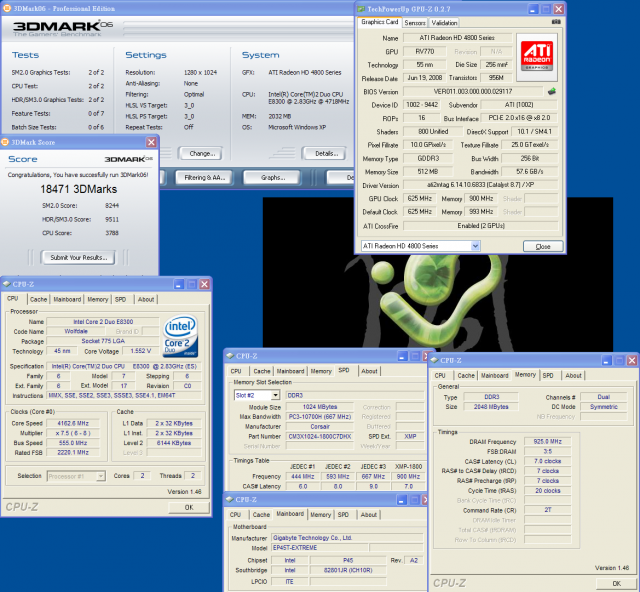This screenshot has width=640, height=592.
Task: Click the 82801JR (ICH10R) southbridge field
Action: [348, 570]
